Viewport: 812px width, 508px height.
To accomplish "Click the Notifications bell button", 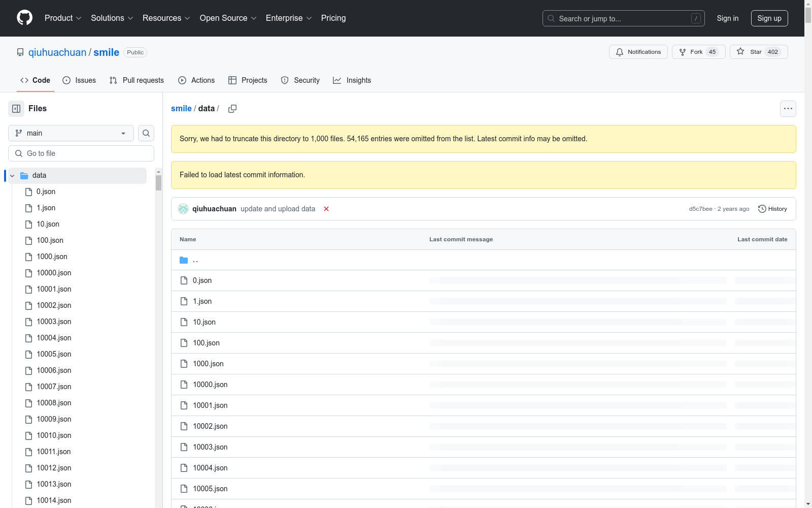I will [638, 52].
